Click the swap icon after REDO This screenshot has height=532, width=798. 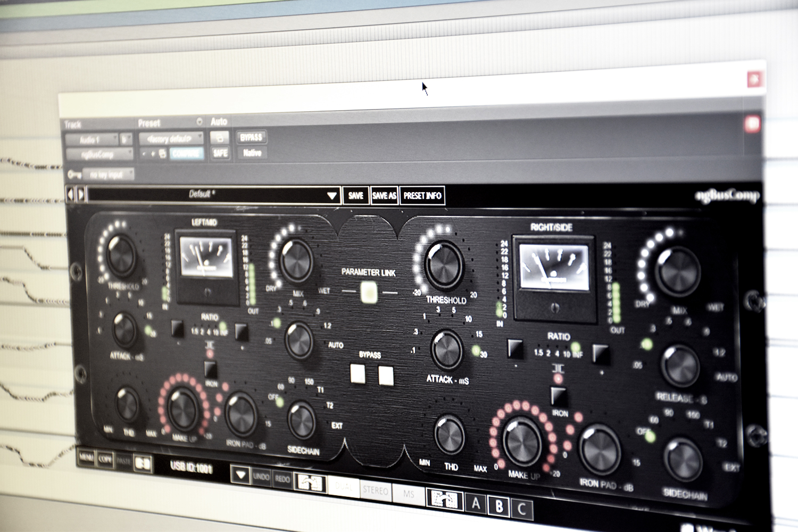310,483
